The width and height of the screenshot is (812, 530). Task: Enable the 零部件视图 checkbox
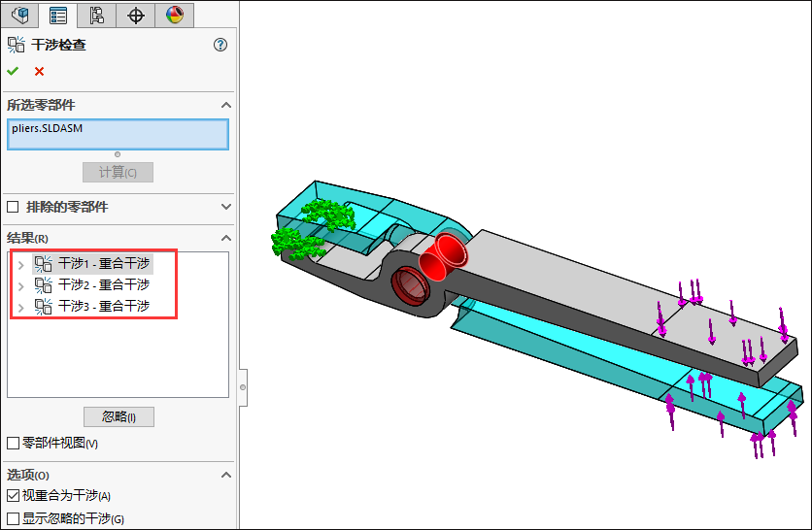13,443
